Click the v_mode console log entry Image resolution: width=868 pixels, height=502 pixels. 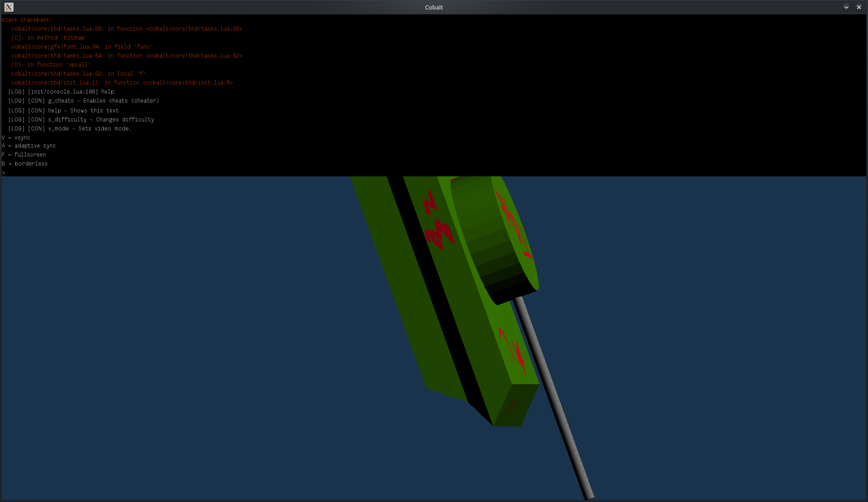[x=70, y=129]
